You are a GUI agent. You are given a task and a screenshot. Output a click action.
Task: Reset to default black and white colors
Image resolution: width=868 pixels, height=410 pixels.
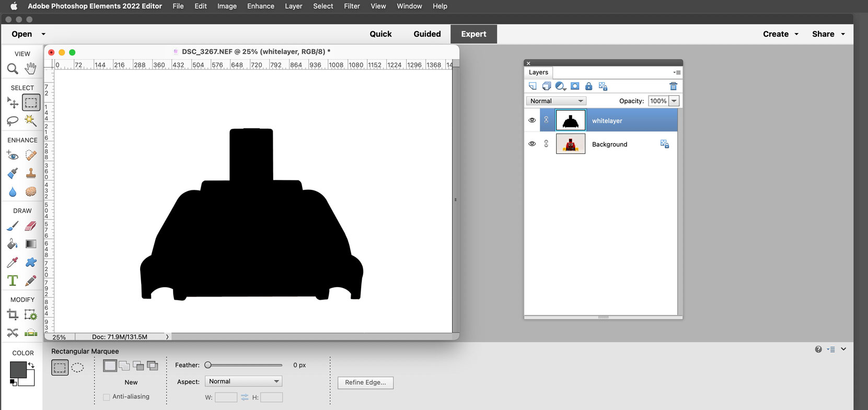14,383
